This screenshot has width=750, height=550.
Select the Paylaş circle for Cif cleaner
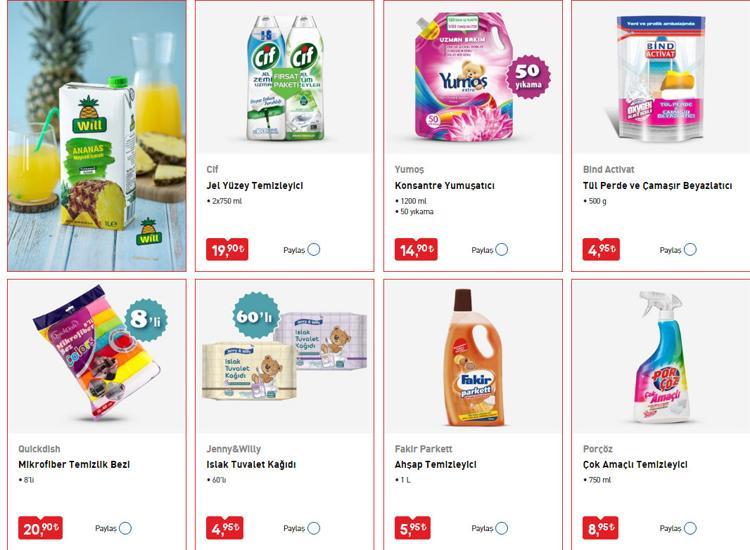tap(314, 250)
